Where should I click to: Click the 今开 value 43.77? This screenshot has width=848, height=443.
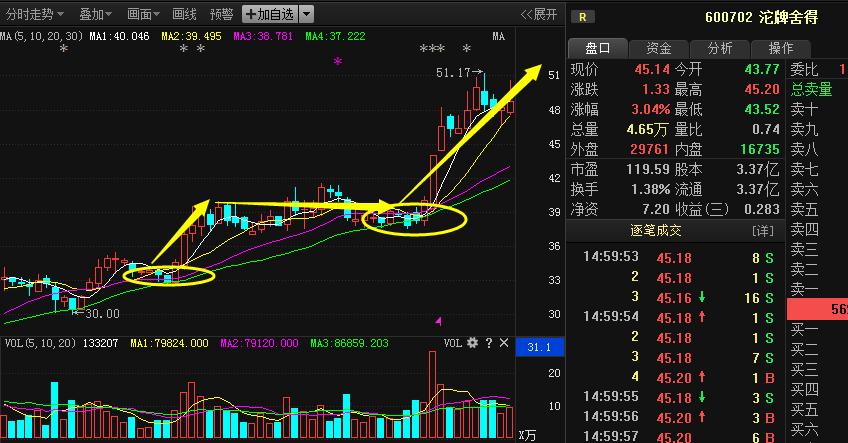762,69
